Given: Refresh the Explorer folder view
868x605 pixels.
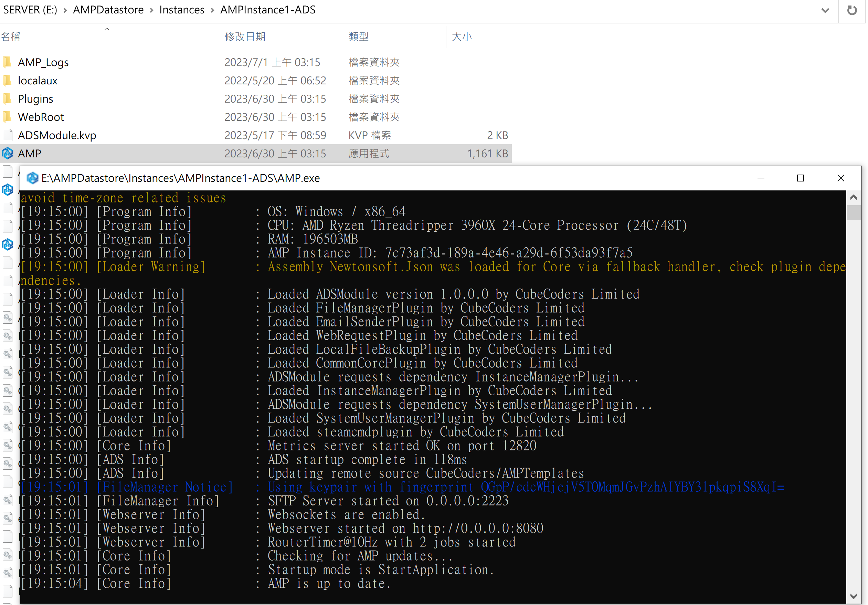Looking at the screenshot, I should [x=852, y=10].
